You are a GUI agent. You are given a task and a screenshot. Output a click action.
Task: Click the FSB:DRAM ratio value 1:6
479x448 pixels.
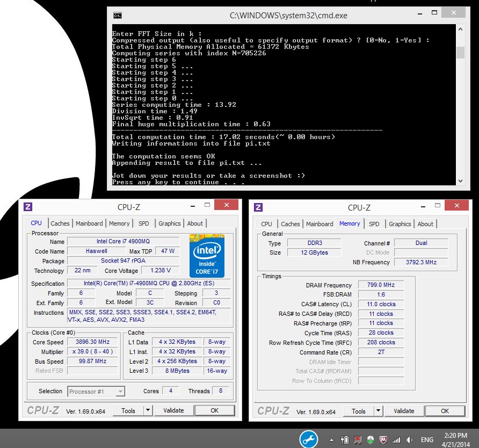click(x=381, y=294)
